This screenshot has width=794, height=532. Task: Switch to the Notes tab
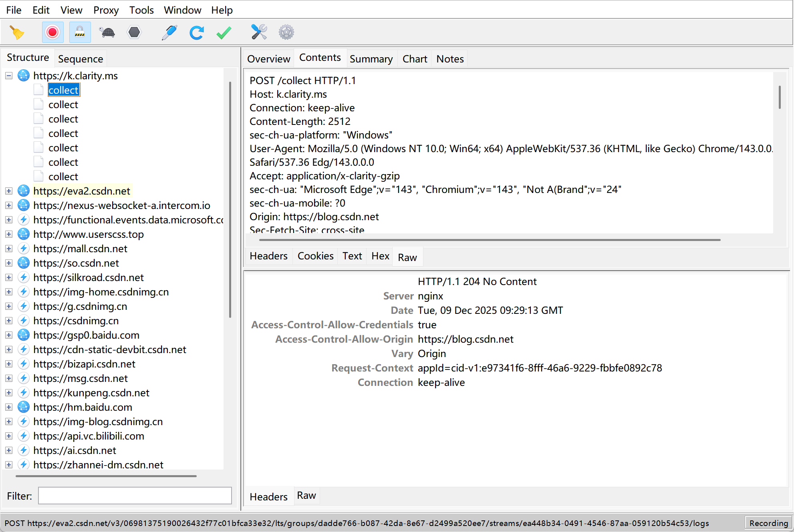click(x=450, y=59)
